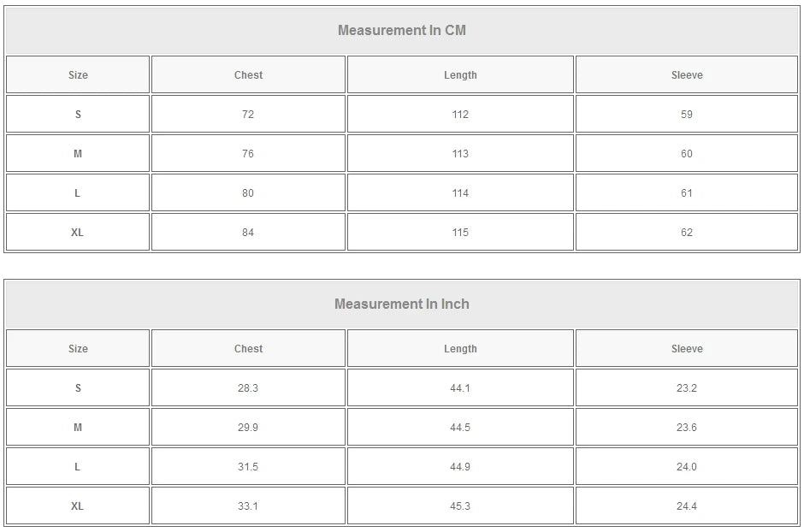
Task: Select the length cell showing 45.3
Action: 460,506
